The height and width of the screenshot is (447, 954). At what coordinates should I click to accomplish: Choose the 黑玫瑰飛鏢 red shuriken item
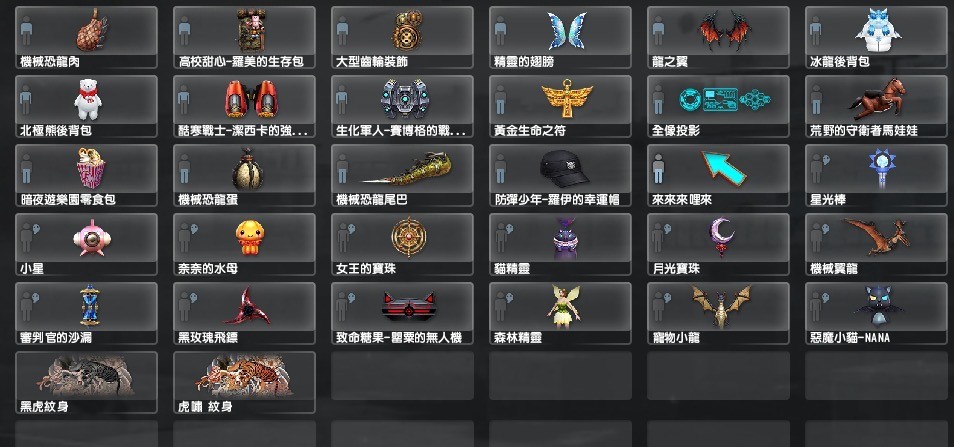click(x=244, y=313)
